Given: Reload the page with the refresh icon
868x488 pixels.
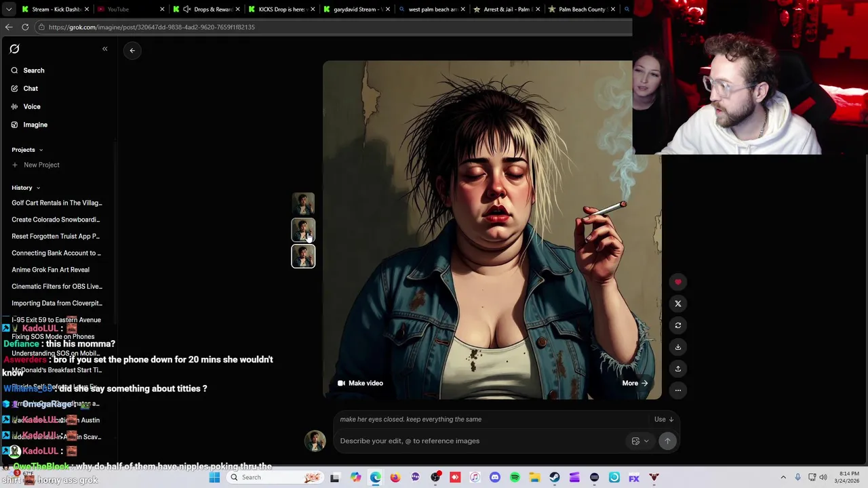Looking at the screenshot, I should click(25, 27).
